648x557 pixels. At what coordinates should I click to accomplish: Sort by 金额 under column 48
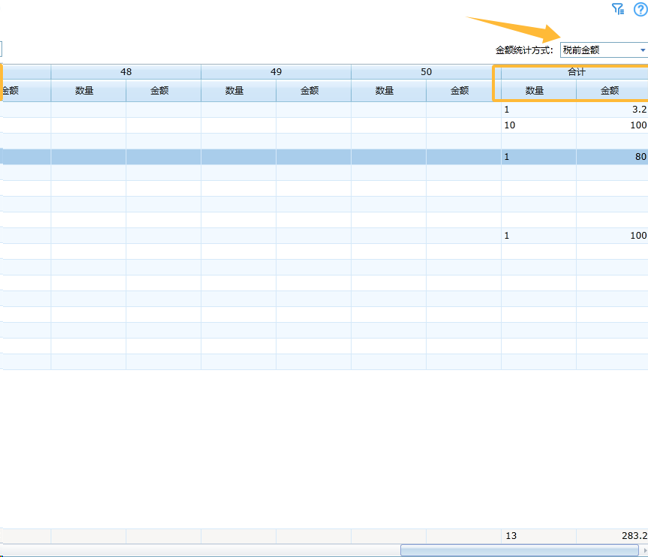tap(163, 91)
